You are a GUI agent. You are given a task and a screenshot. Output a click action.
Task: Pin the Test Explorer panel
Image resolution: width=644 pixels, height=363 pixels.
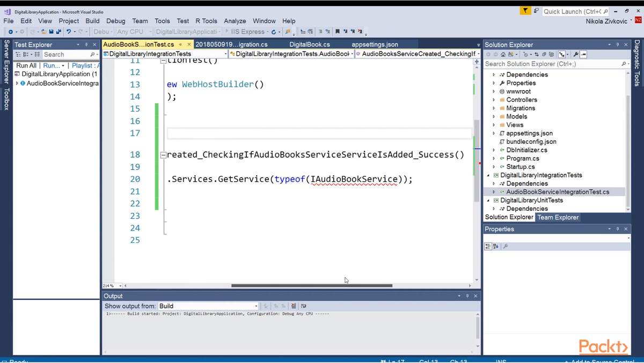pyautogui.click(x=86, y=45)
